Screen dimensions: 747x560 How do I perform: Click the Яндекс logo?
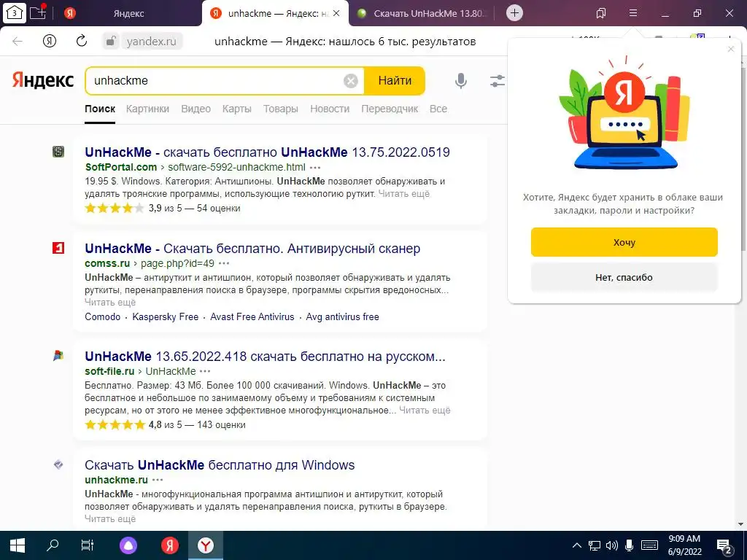[x=43, y=80]
